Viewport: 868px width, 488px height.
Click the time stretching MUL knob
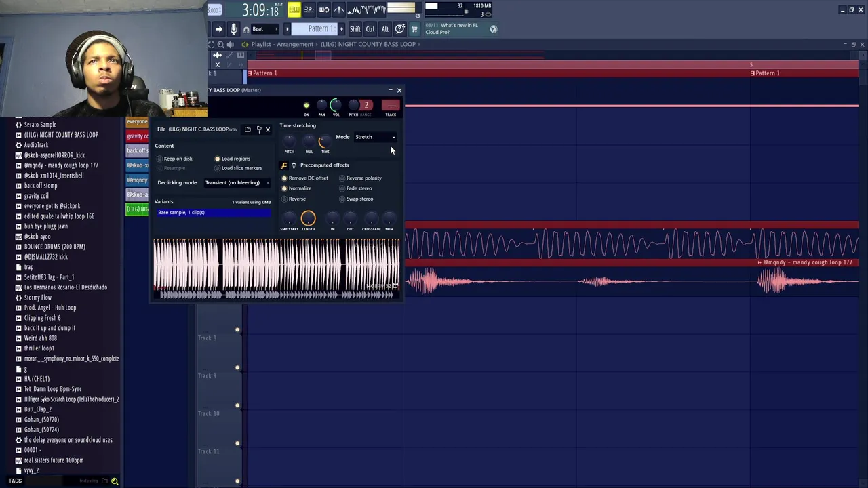(x=309, y=141)
